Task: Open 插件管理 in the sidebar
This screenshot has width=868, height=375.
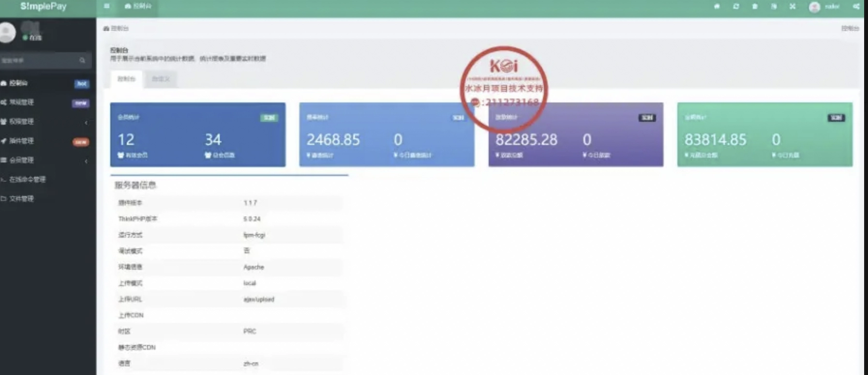Action: [22, 141]
